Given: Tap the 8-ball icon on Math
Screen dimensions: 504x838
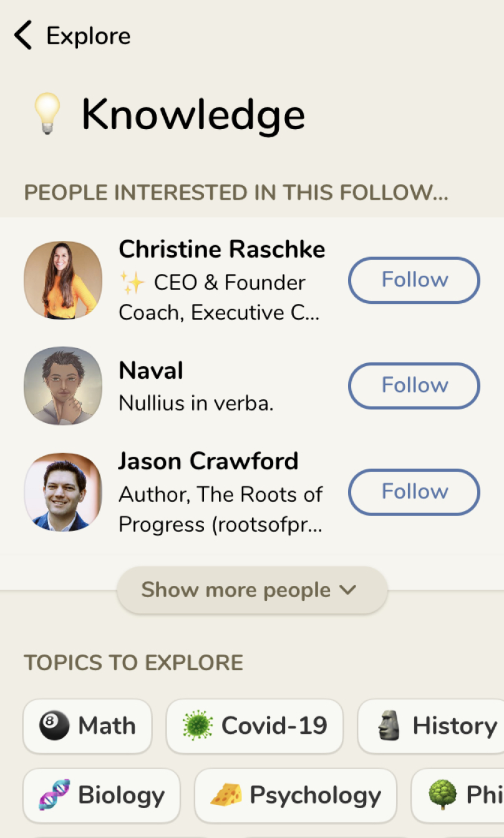Looking at the screenshot, I should (54, 726).
